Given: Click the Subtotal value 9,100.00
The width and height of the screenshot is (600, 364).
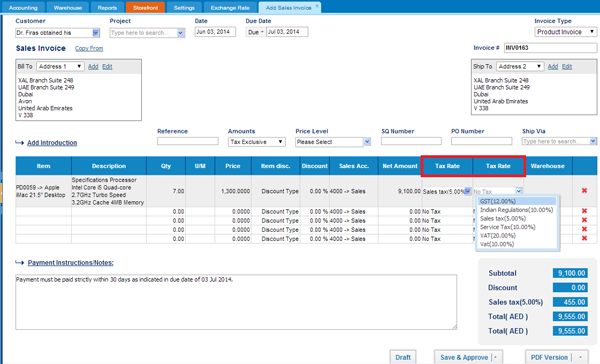Looking at the screenshot, I should tap(570, 273).
